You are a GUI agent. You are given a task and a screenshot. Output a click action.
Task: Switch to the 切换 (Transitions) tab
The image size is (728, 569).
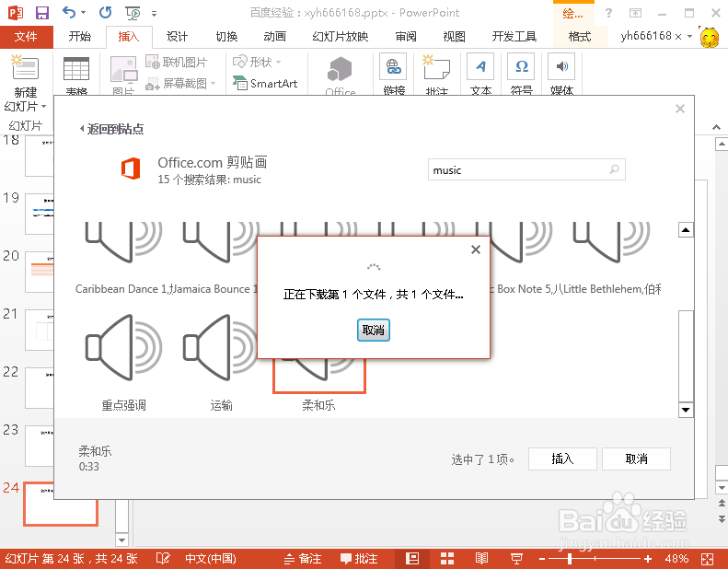click(226, 36)
